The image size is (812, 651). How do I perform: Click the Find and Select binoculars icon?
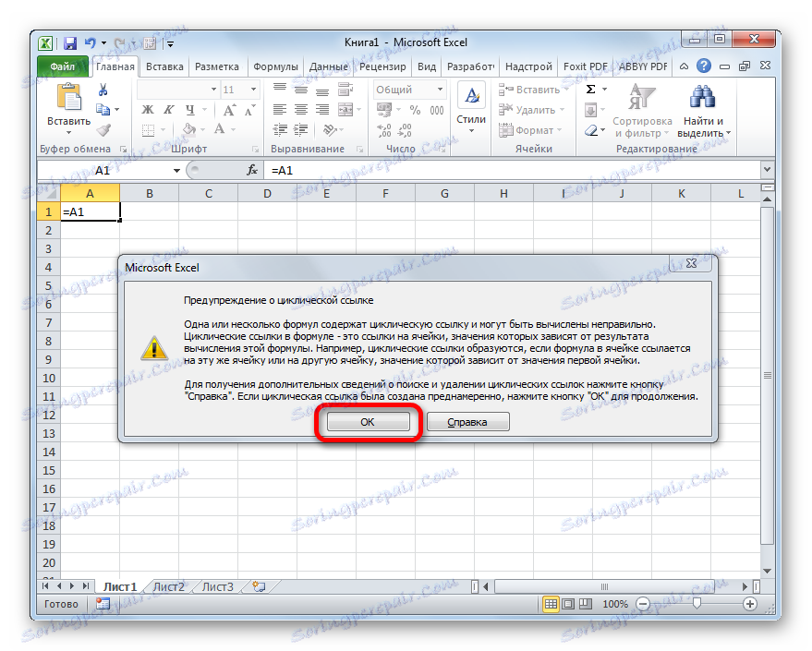[702, 97]
